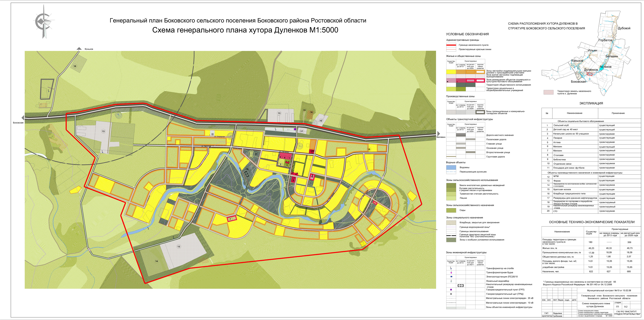Click the blue Водоемы legend swatch
The height and width of the screenshot is (320, 644).
[451, 167]
